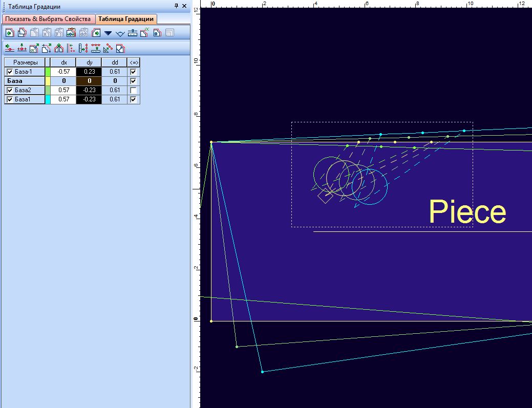Screen dimensions: 532x408
Task: Click the yellow diamond marker on canvas
Action: (x=325, y=196)
